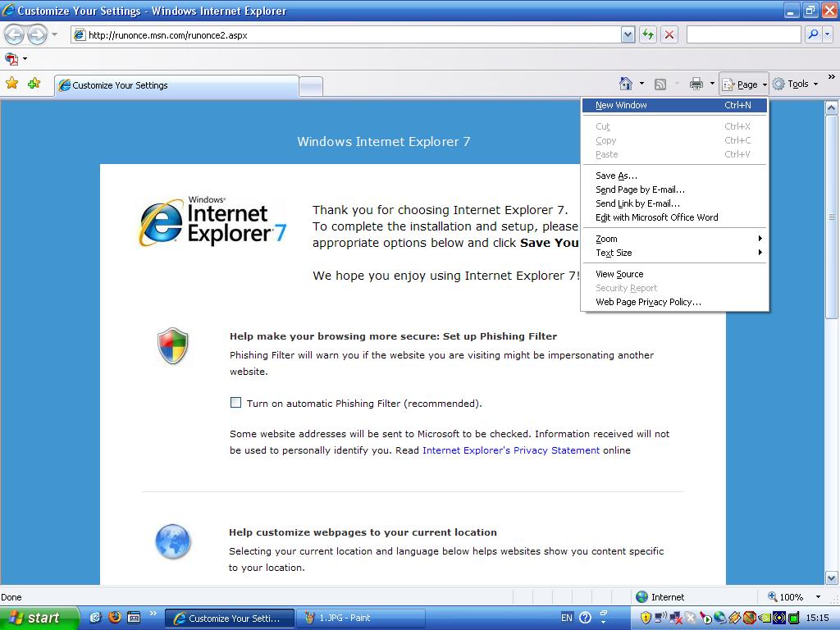The width and height of the screenshot is (840, 630).
Task: Click the Print icon
Action: click(x=696, y=84)
